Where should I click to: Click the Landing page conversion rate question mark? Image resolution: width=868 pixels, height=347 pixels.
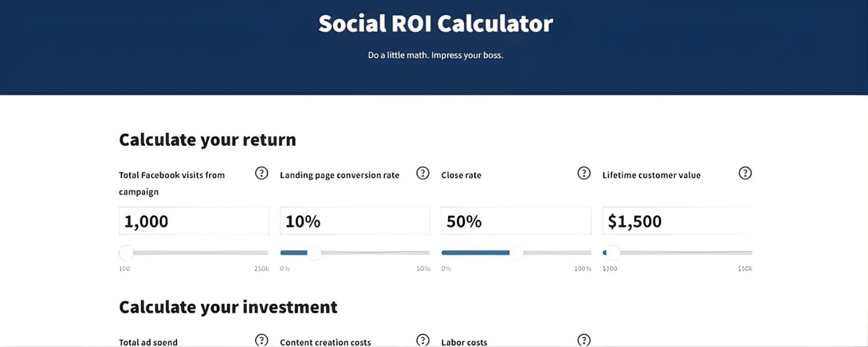(422, 172)
